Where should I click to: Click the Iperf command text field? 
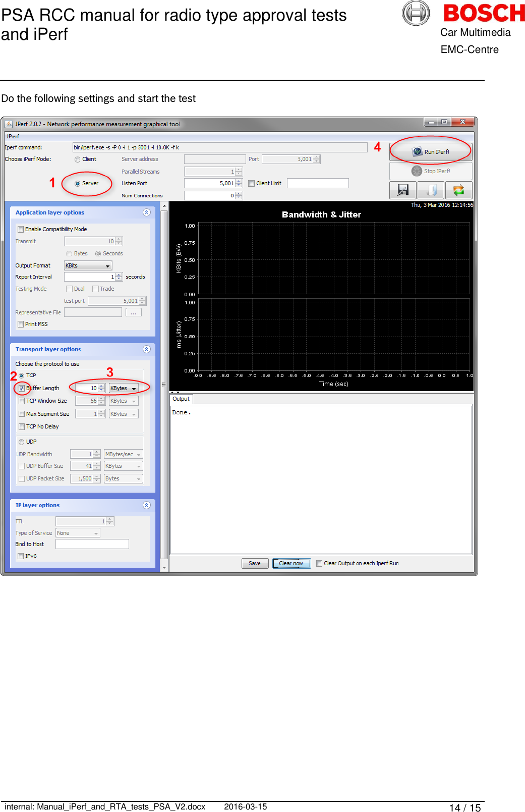pos(220,147)
